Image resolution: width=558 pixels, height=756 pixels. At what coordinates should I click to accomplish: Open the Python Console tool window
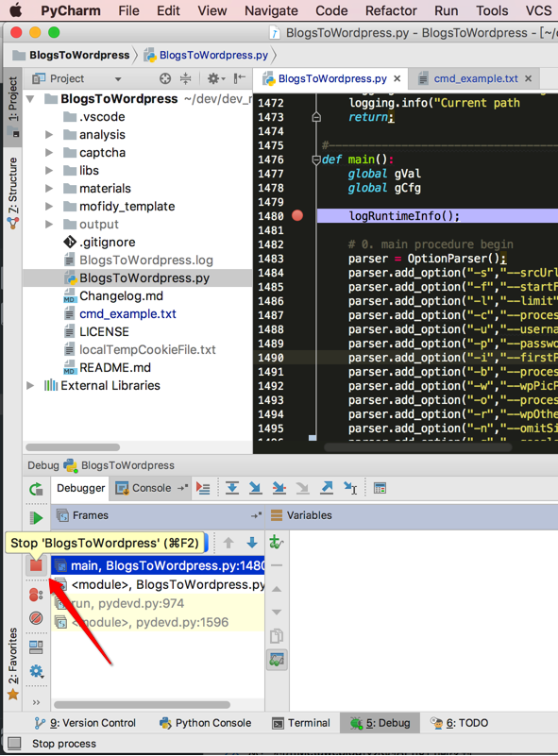point(206,723)
